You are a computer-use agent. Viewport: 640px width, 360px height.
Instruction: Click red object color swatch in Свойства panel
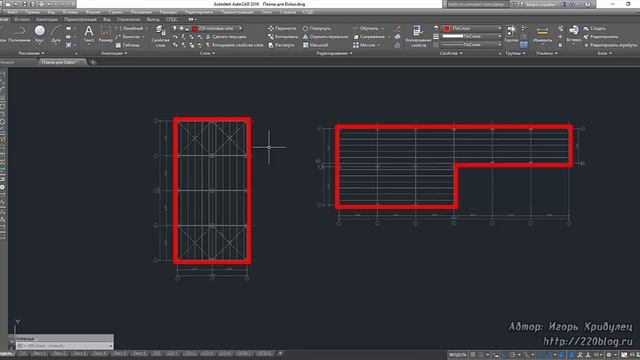[x=447, y=28]
